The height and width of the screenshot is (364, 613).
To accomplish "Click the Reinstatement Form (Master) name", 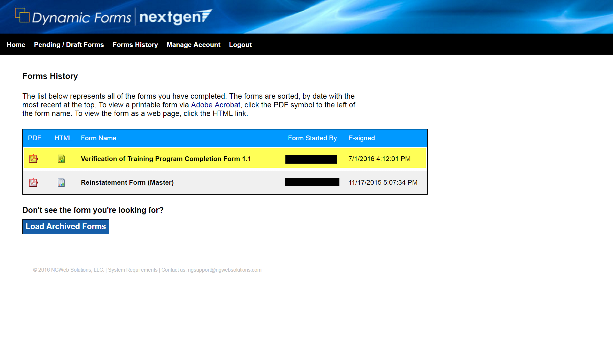I will click(127, 182).
